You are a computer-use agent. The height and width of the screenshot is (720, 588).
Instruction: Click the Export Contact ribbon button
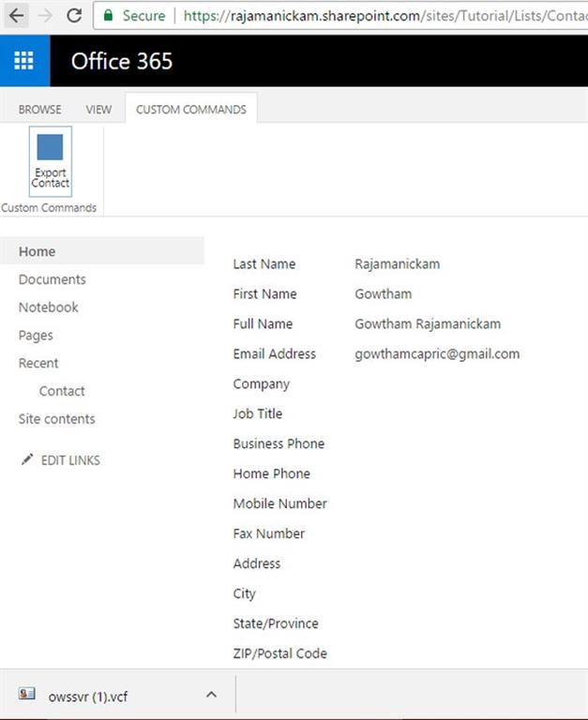click(x=50, y=161)
